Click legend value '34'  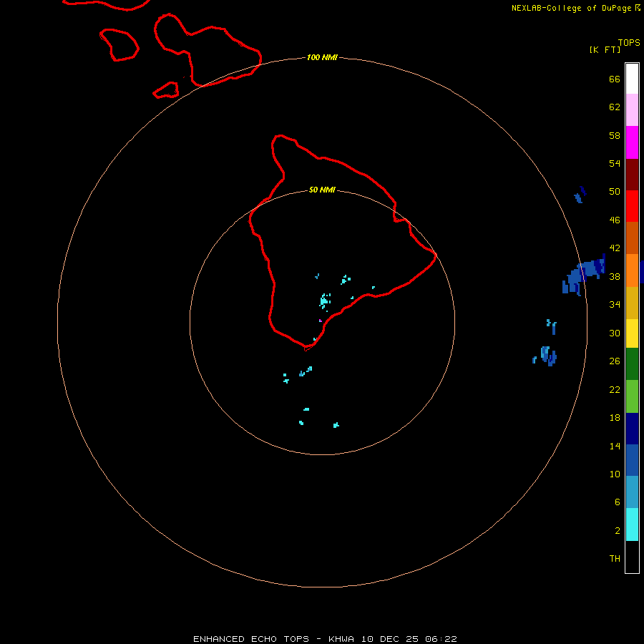615,305
